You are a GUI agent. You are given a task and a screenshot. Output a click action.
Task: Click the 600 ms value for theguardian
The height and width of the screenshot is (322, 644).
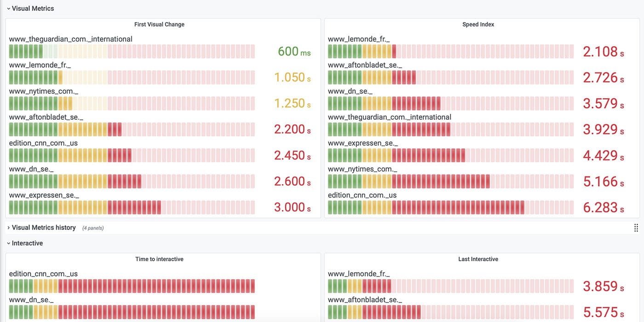pos(293,51)
